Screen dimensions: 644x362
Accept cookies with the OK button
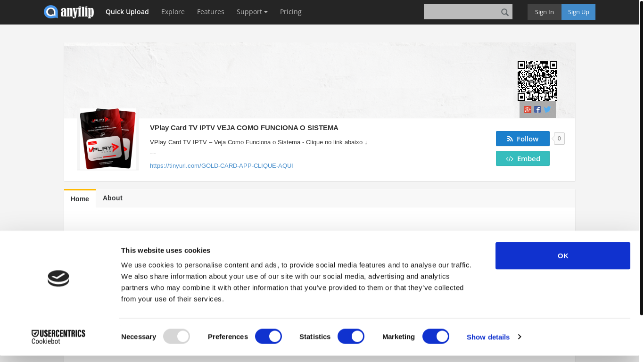563,255
